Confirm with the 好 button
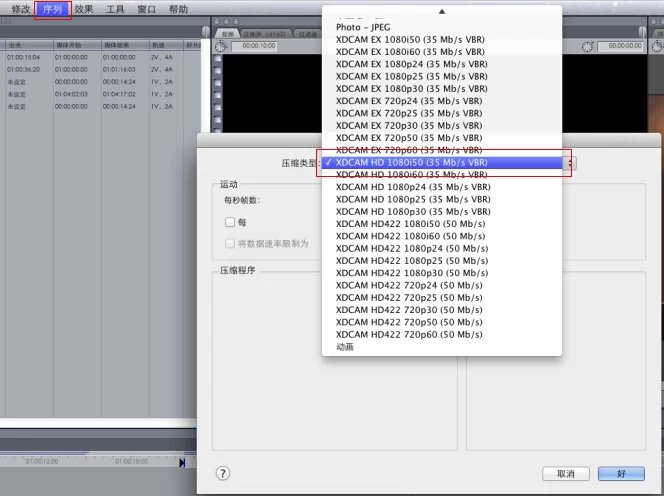Viewport: 664px width, 496px height. tap(621, 474)
